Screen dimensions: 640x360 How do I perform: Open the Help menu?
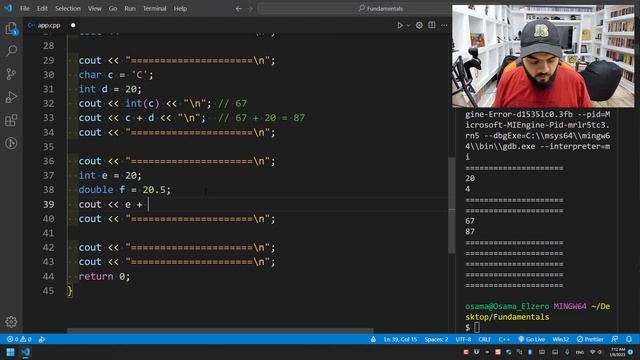pos(180,9)
